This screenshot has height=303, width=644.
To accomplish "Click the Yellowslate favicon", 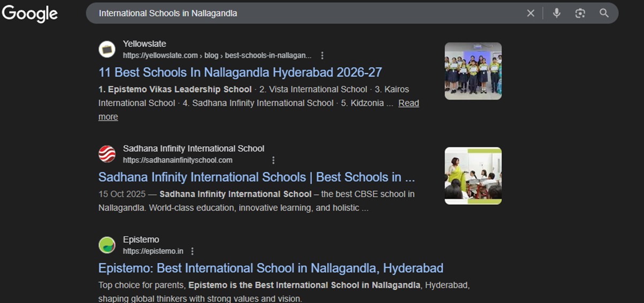I will point(107,49).
